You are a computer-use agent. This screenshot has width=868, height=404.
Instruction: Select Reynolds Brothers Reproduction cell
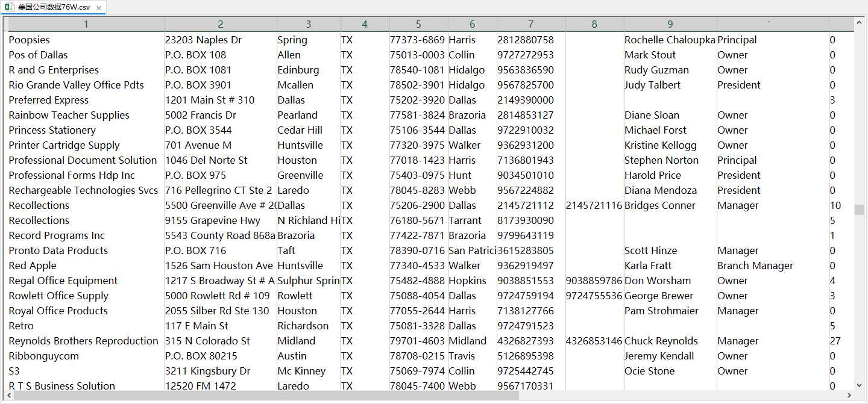click(86, 341)
